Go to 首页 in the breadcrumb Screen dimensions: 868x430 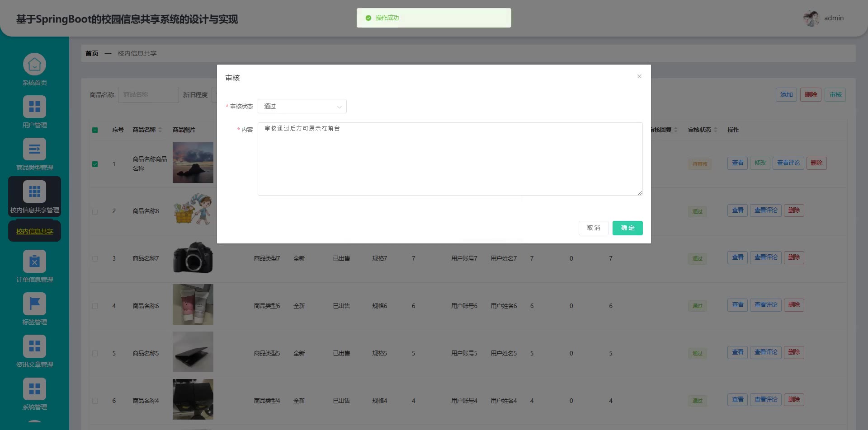(92, 53)
